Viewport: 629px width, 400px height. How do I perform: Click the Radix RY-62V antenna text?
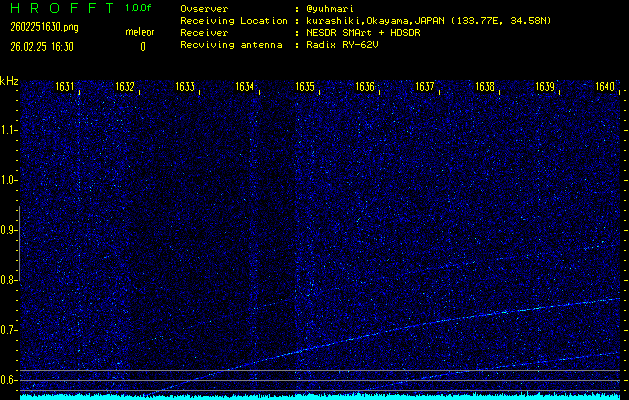pyautogui.click(x=344, y=45)
